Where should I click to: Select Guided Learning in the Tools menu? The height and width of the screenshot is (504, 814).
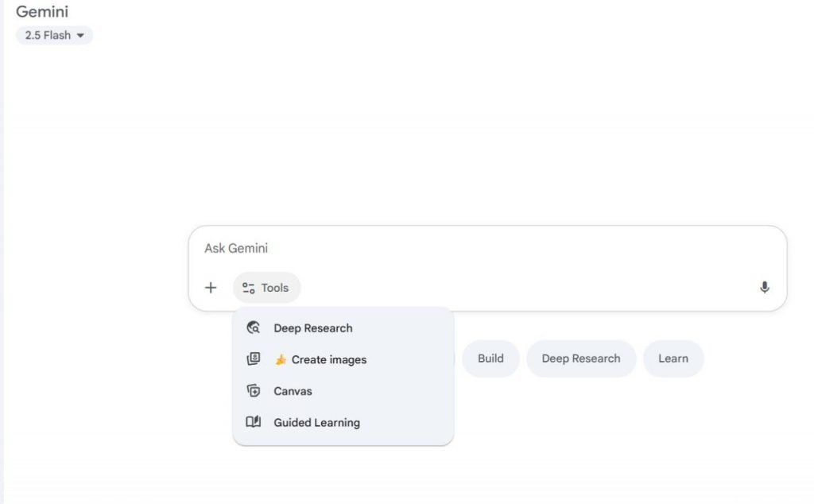pyautogui.click(x=316, y=422)
